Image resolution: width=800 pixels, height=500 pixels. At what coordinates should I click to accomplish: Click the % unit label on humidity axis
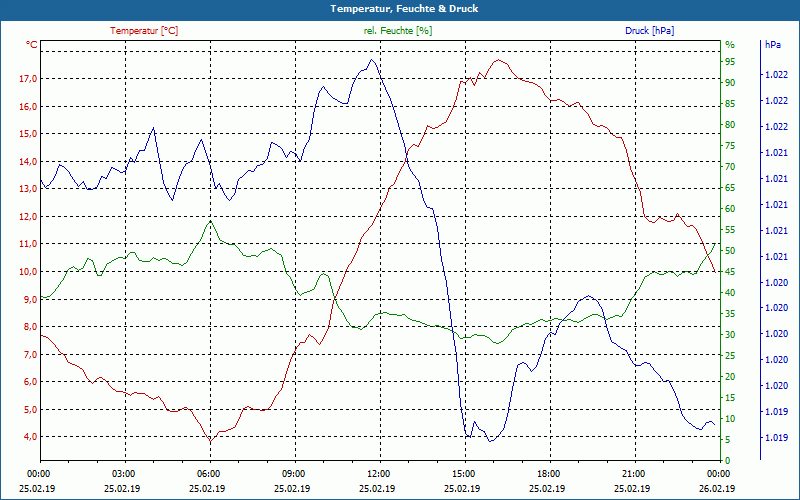click(x=730, y=45)
